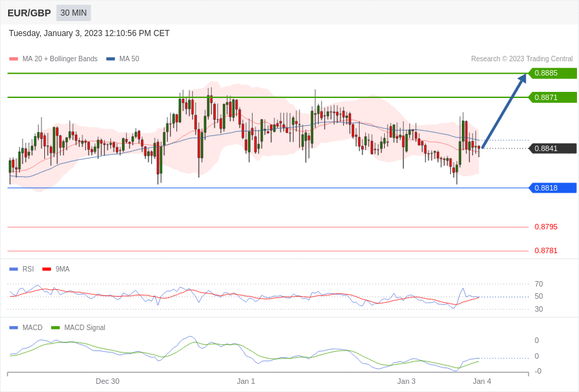Click the 9MA legend label

tap(63, 269)
